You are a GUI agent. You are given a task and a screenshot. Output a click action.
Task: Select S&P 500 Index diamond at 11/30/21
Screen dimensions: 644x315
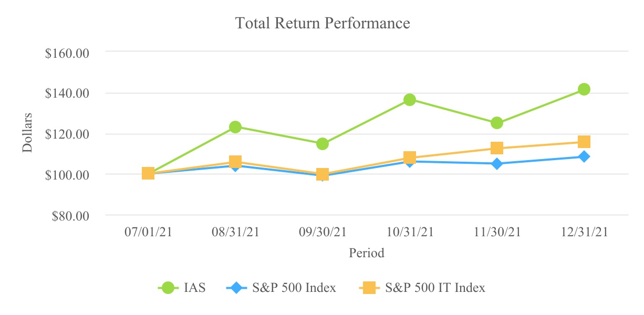pyautogui.click(x=497, y=164)
